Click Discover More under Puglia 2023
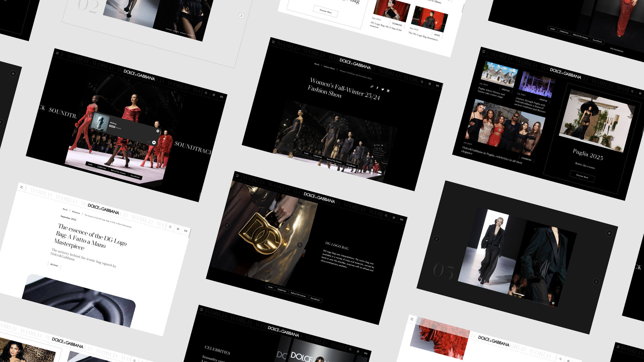Viewport: 644px width, 362px height. click(x=582, y=176)
